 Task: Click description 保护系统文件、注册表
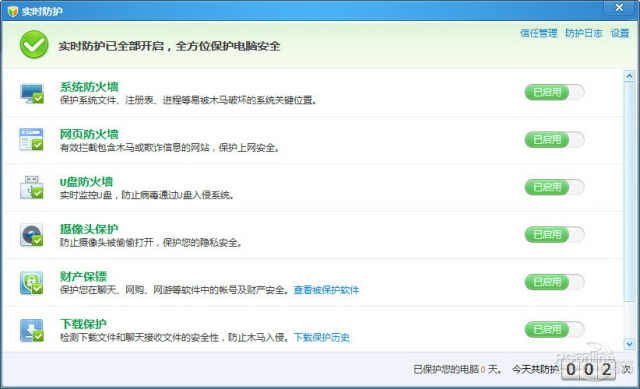tap(188, 100)
